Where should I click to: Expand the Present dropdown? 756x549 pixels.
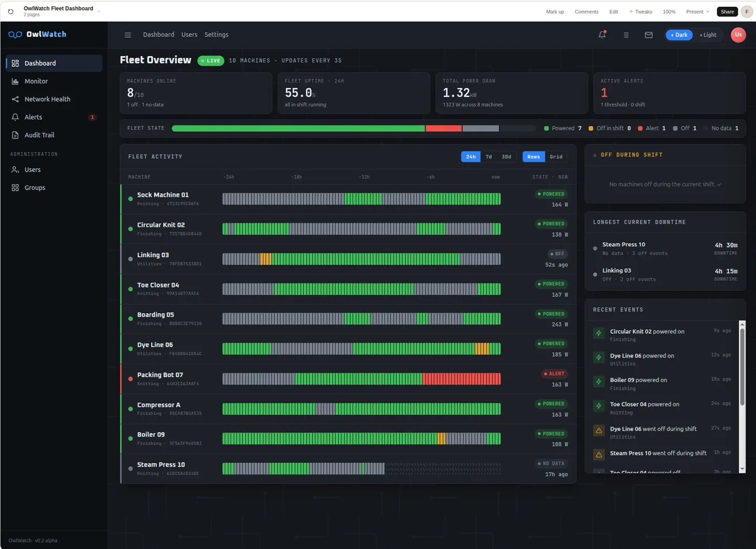coord(698,12)
